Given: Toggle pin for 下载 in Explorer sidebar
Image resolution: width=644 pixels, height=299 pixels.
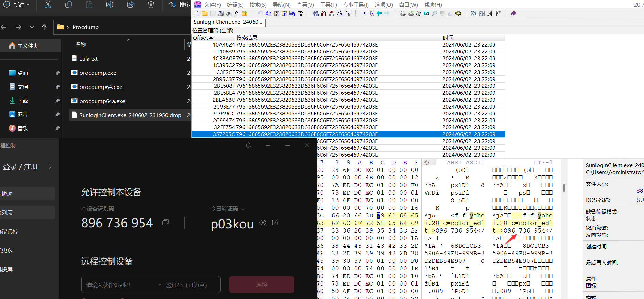Looking at the screenshot, I should point(57,101).
